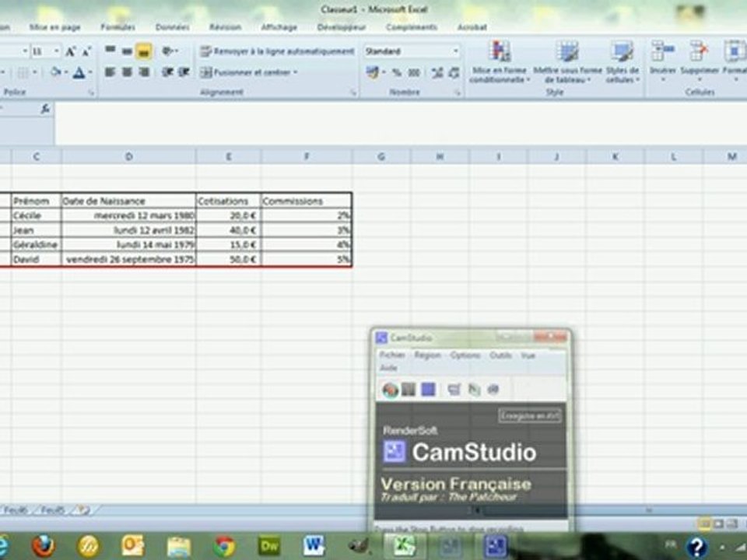Open the Acrobat tab

pos(472,27)
